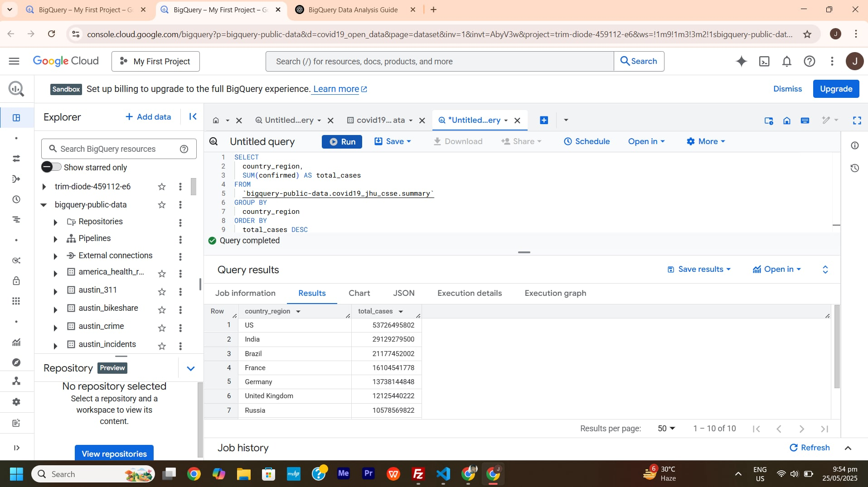Refresh the job history
The height and width of the screenshot is (487, 868).
pyautogui.click(x=810, y=448)
